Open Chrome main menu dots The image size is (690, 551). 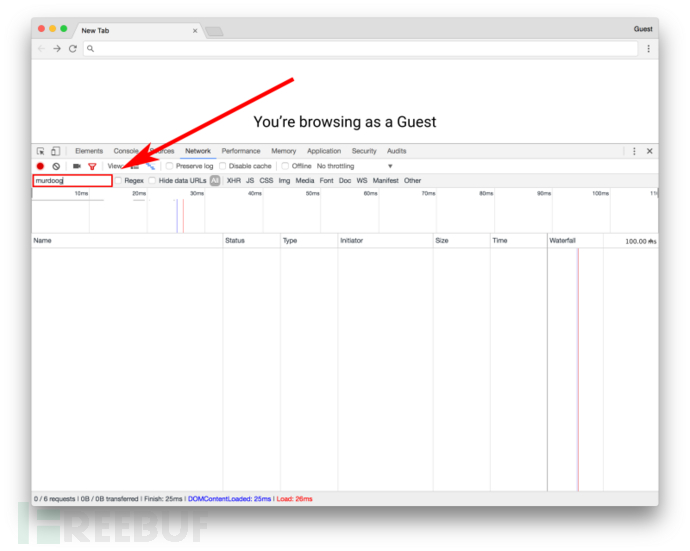tap(648, 49)
